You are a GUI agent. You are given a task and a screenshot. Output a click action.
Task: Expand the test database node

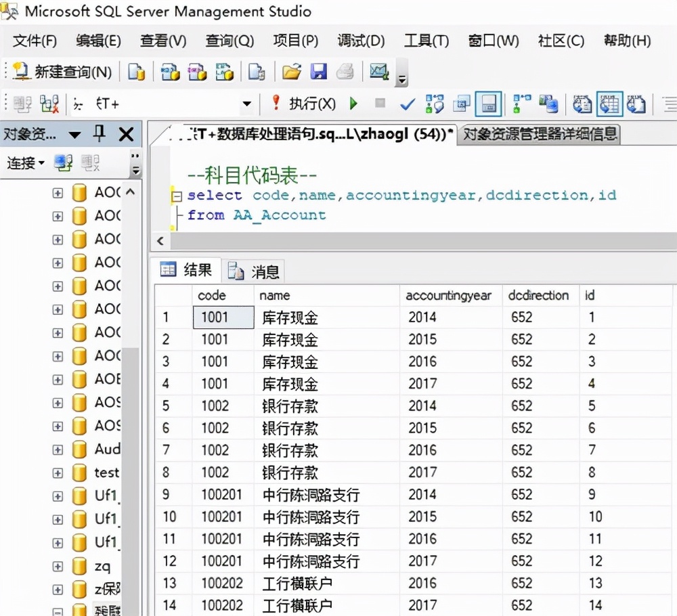point(58,472)
